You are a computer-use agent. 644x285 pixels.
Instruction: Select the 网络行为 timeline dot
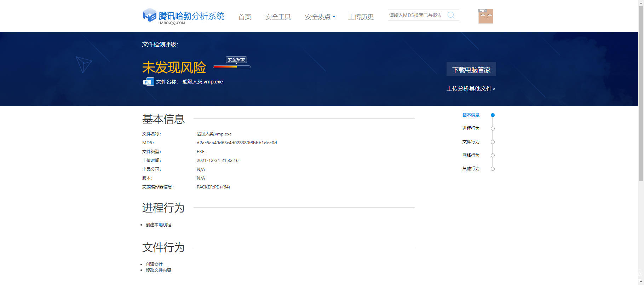493,156
